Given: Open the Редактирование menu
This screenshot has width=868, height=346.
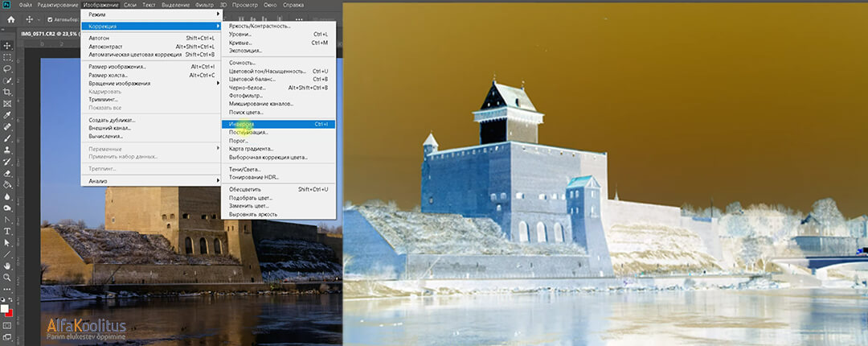Looking at the screenshot, I should point(59,5).
